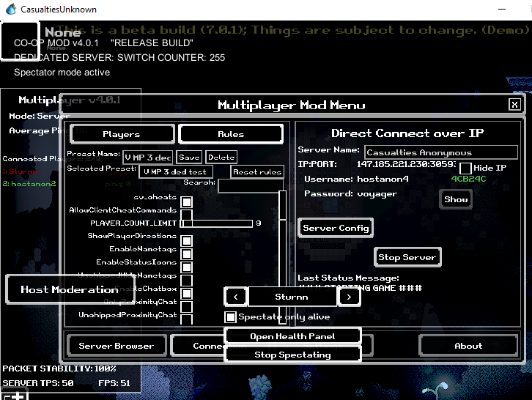Click the CasualtiesUnknown app icon
Viewport: 532px width, 400px height.
click(11, 10)
